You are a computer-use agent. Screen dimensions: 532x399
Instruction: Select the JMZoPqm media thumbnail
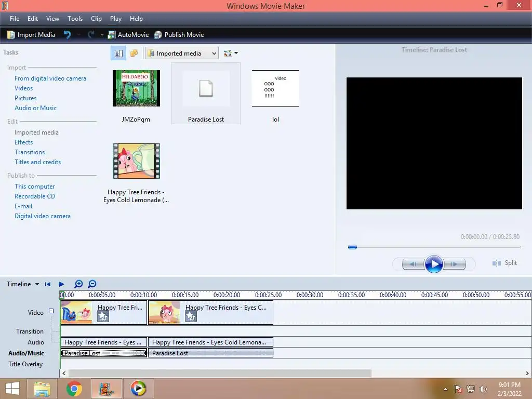136,88
